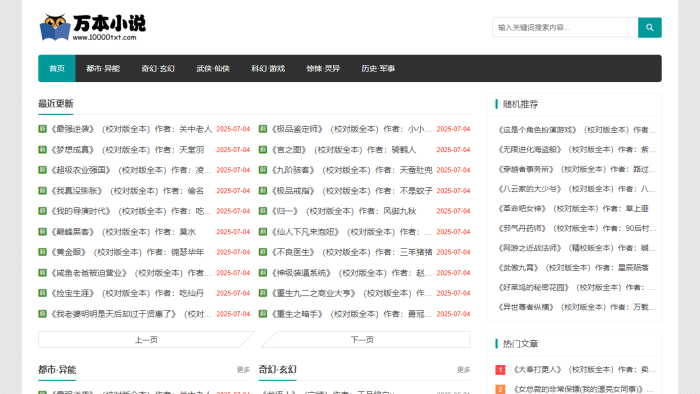Open the novel 《梦想成真》 by 天堂羽
700x394 pixels.
[x=127, y=149]
